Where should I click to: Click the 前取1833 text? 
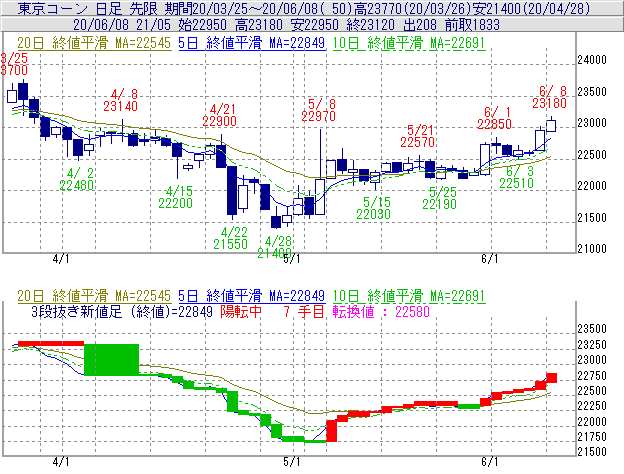472,25
